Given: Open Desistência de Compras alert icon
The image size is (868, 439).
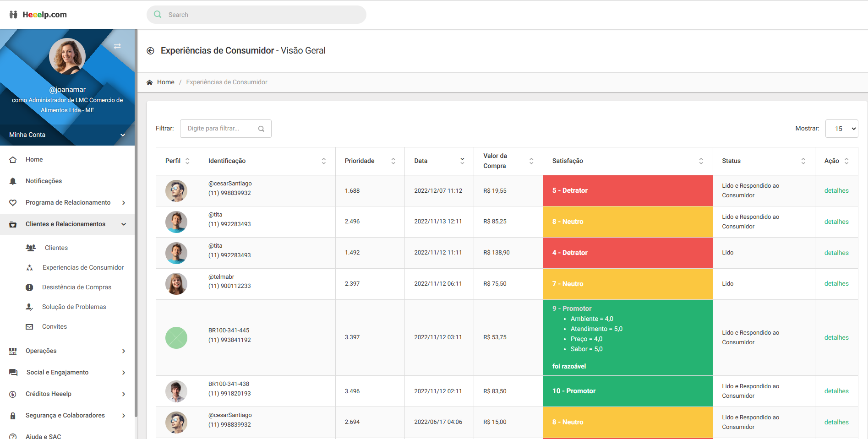Looking at the screenshot, I should (x=29, y=287).
